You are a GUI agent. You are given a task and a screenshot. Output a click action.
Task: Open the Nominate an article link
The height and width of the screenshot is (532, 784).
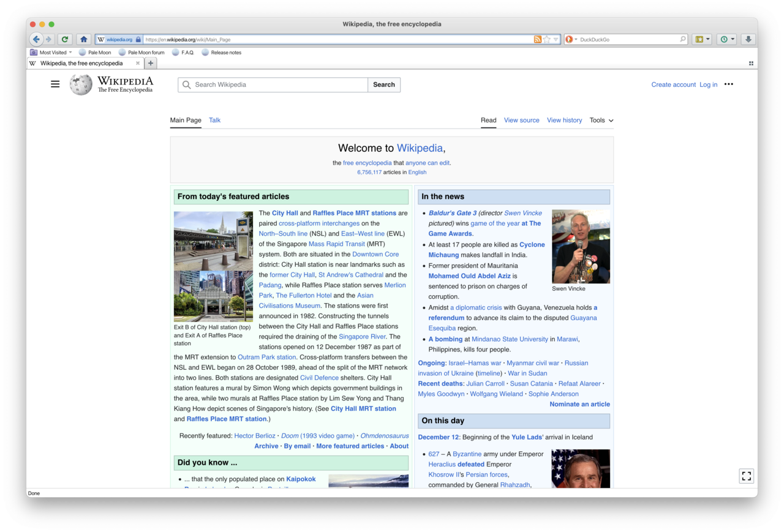(x=579, y=404)
